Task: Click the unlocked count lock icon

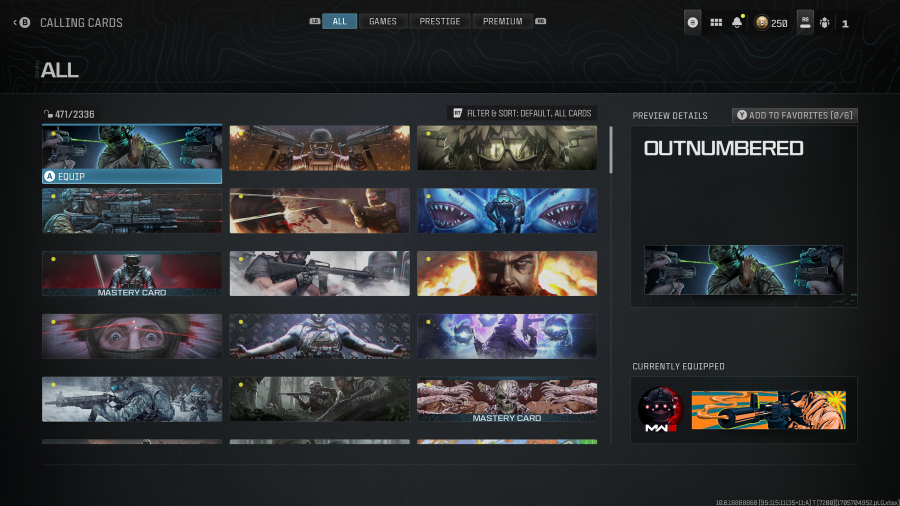Action: click(x=48, y=114)
